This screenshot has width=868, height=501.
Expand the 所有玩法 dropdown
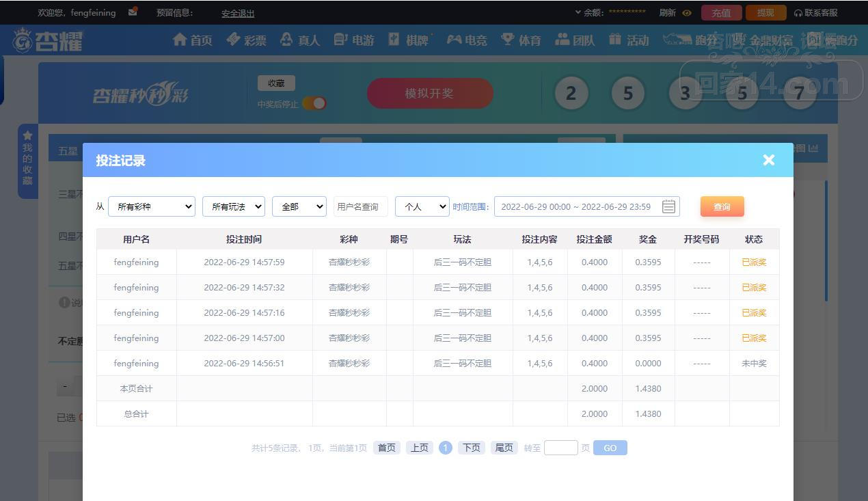(x=233, y=206)
